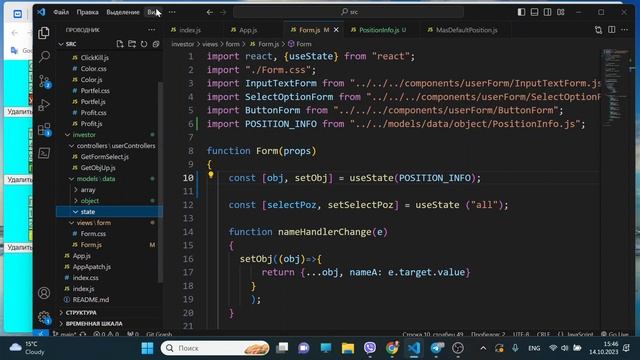
Task: Collapse all folders in SRC explorer
Action: 156,44
